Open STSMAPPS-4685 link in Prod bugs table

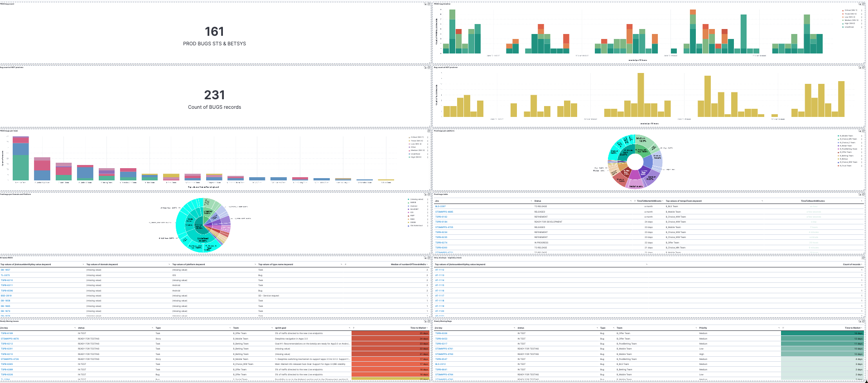click(444, 212)
